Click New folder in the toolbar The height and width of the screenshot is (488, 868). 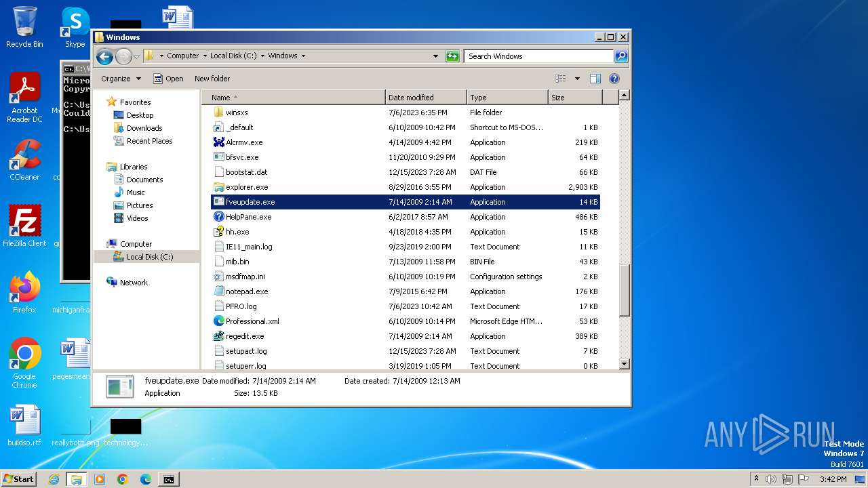(212, 79)
